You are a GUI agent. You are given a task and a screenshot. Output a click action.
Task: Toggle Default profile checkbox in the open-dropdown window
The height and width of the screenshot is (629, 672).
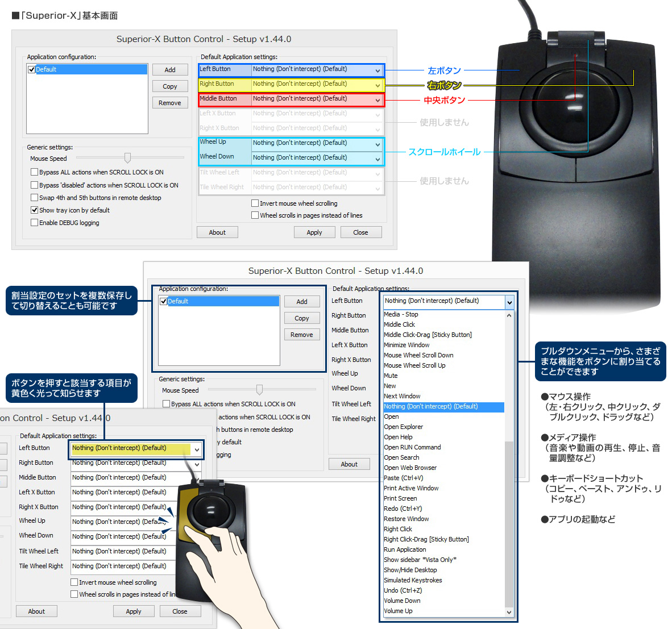click(x=163, y=302)
